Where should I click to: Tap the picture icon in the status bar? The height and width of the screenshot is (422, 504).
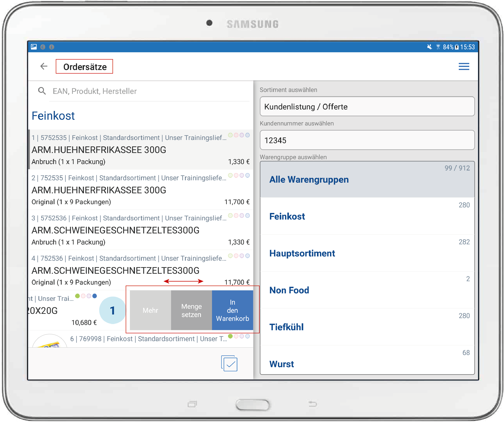click(x=34, y=47)
